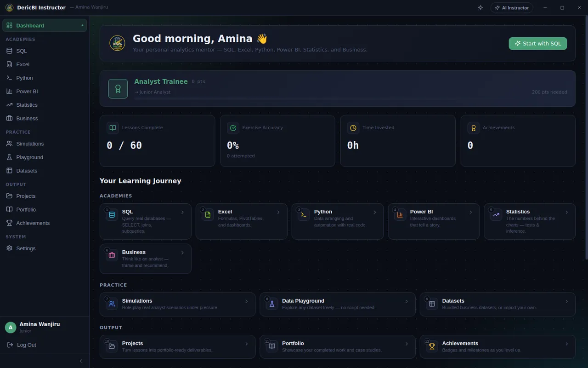Collapse the sidebar with the bottom chevron
This screenshot has width=588, height=368.
click(81, 361)
